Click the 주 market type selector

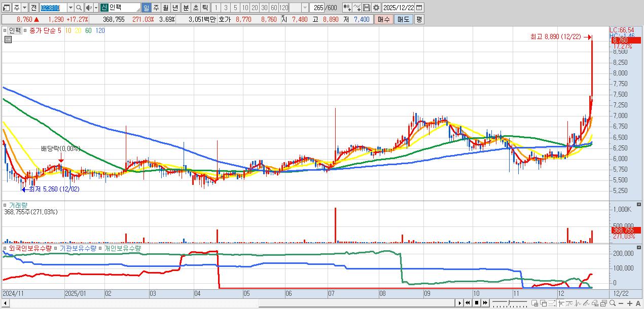pos(17,8)
